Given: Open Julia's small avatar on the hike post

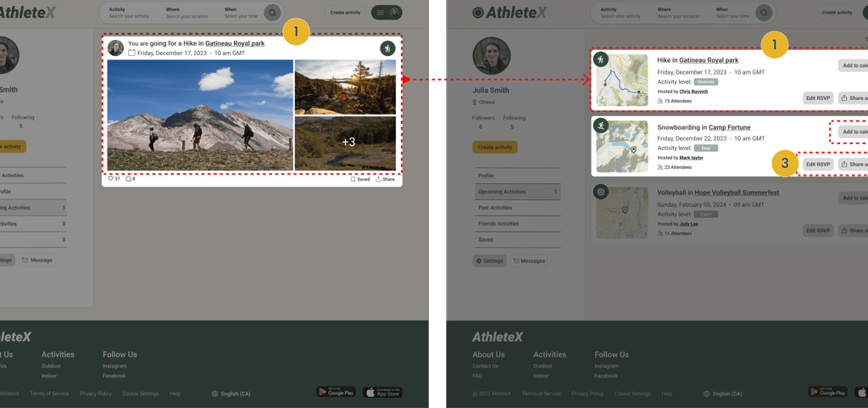Looking at the screenshot, I should (115, 48).
